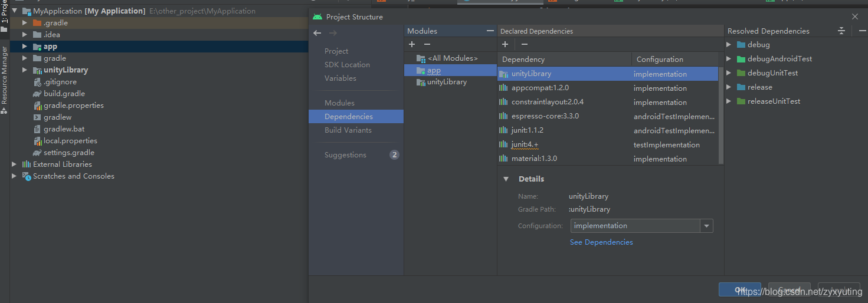Collapse the MyApplication root node

click(x=15, y=11)
